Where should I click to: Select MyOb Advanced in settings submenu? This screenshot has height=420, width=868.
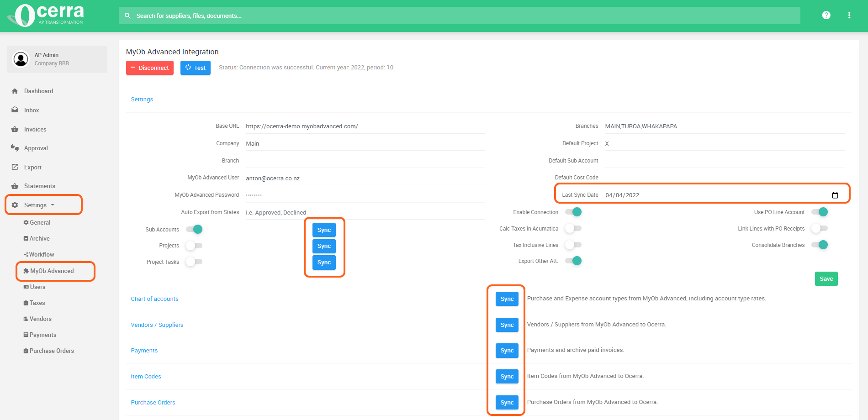pos(48,271)
